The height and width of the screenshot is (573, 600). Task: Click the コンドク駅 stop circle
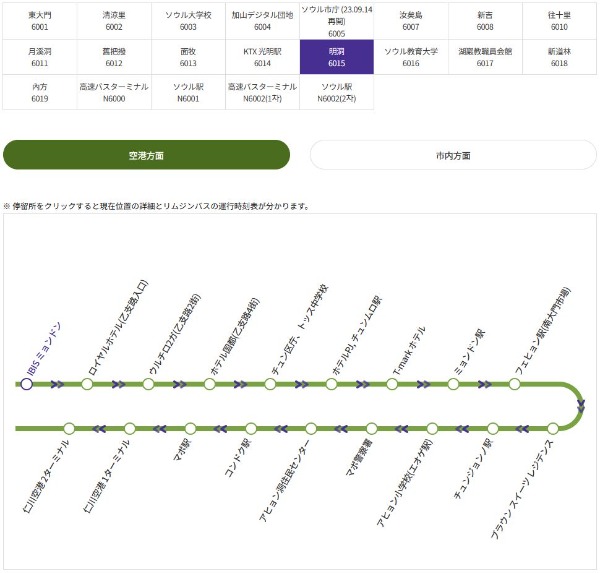pos(250,428)
